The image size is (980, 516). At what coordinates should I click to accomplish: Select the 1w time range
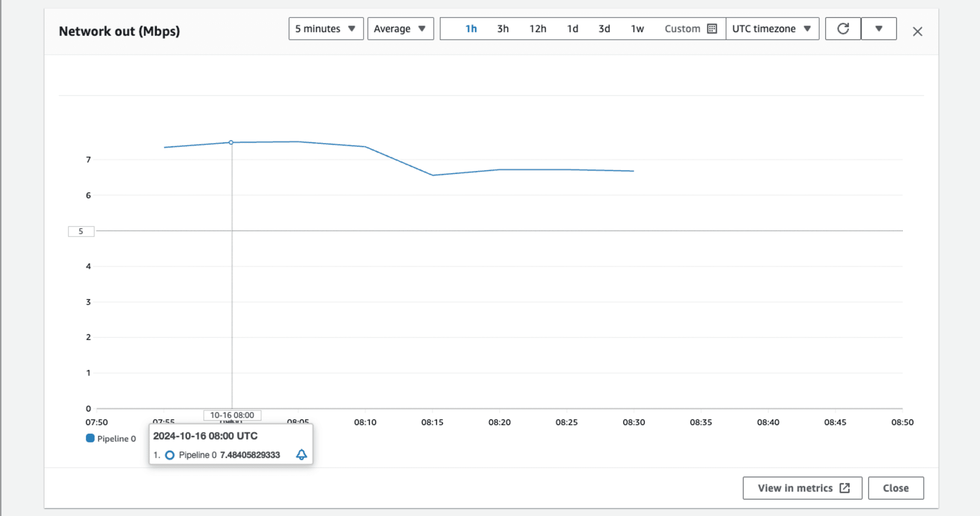pos(637,29)
